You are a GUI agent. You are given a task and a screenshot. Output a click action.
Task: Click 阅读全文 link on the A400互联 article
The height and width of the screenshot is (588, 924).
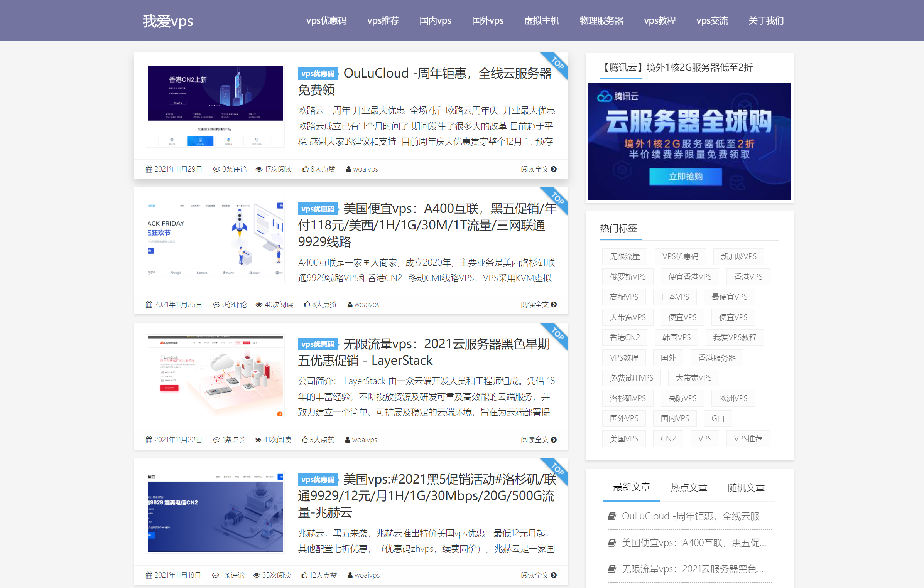point(535,304)
